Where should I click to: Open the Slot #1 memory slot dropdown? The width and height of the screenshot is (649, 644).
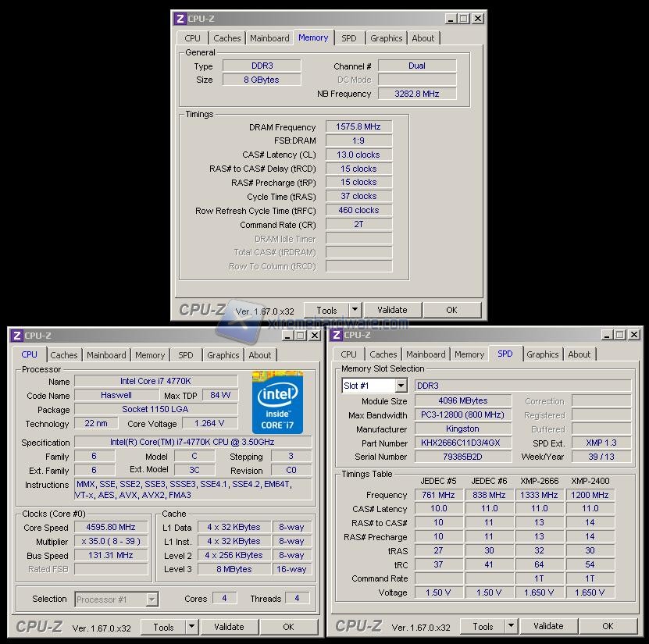(x=401, y=386)
